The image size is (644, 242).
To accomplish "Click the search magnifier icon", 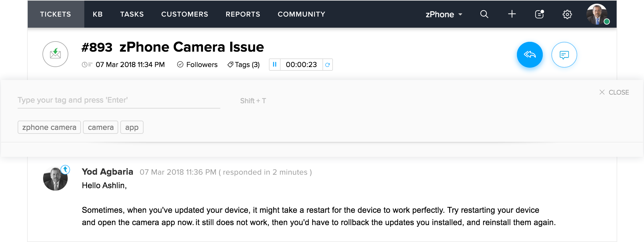I will coord(484,14).
